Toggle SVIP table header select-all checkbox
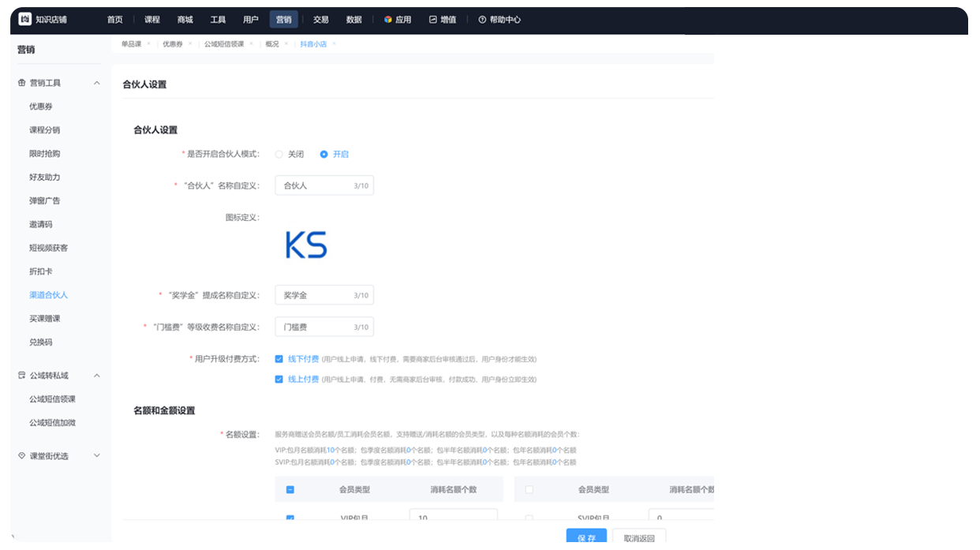 529,490
